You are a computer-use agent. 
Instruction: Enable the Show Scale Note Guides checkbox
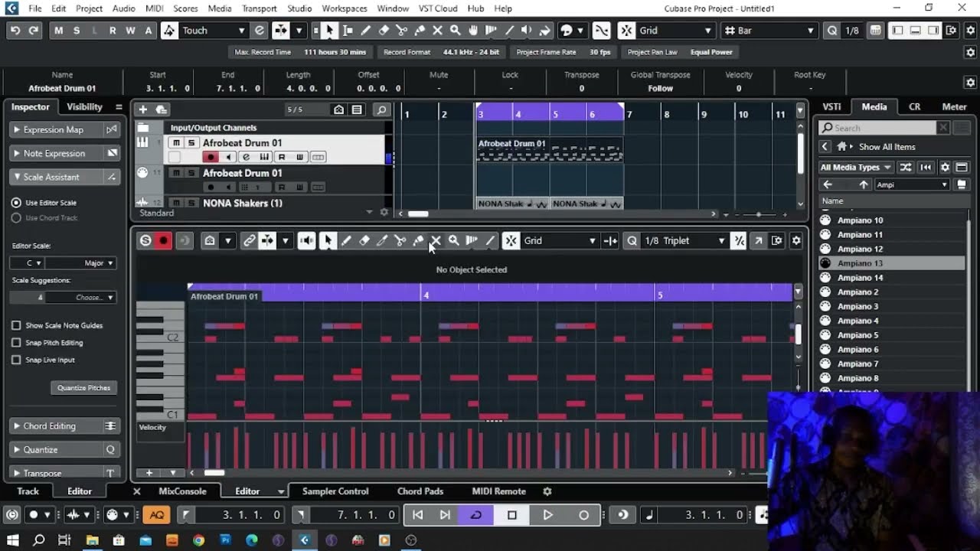[x=16, y=325]
